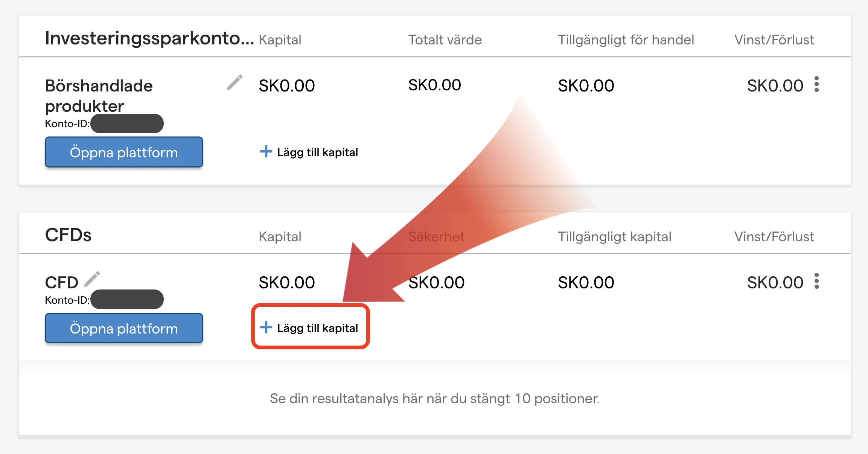The width and height of the screenshot is (868, 454).
Task: Click the hidden Konto-ID under Börshandlade produkter
Action: click(x=127, y=123)
